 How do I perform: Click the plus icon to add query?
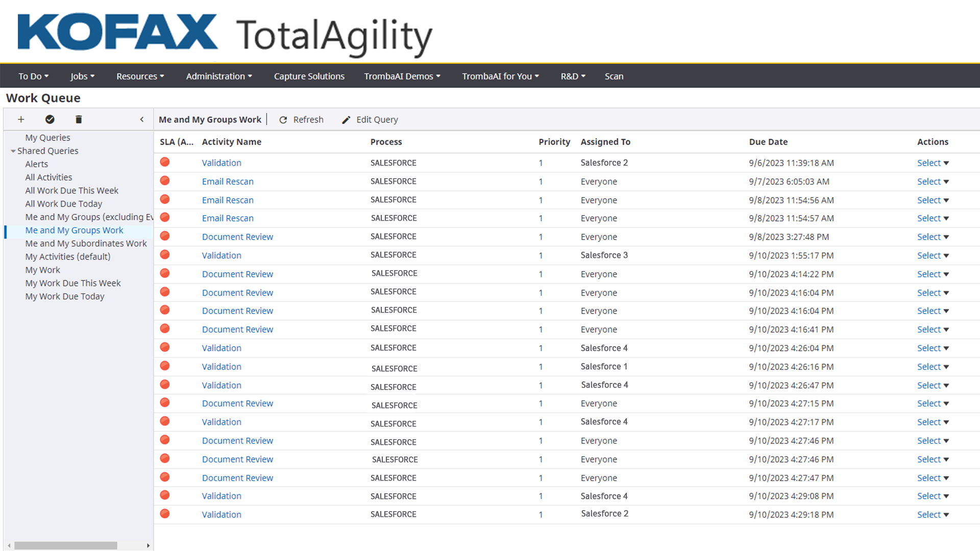pos(21,119)
